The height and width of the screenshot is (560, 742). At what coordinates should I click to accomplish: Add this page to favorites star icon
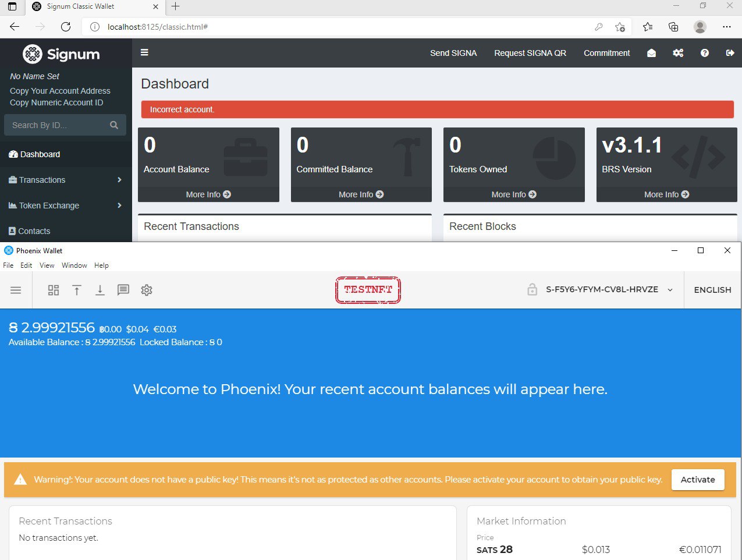620,27
